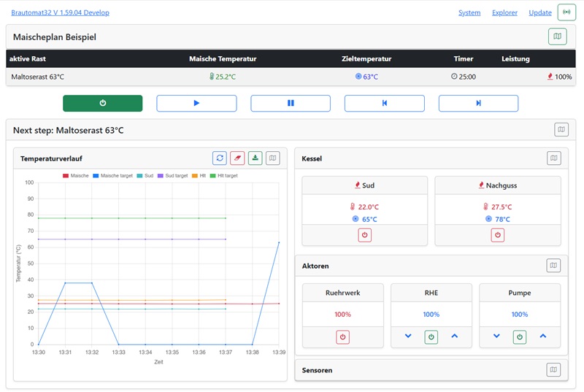
Task: Toggle the Sud kettle power button
Action: pos(365,235)
